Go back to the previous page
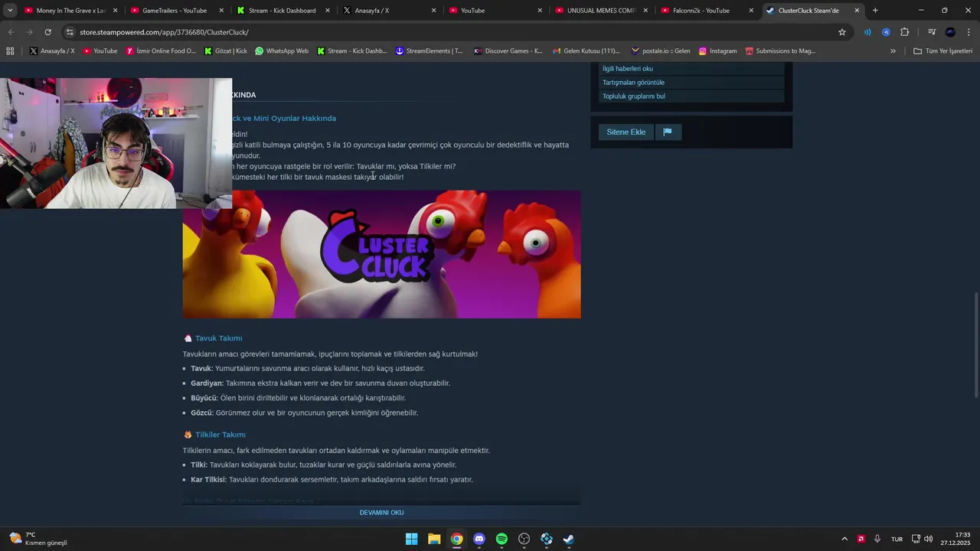Viewport: 980px width, 551px height. click(x=11, y=32)
